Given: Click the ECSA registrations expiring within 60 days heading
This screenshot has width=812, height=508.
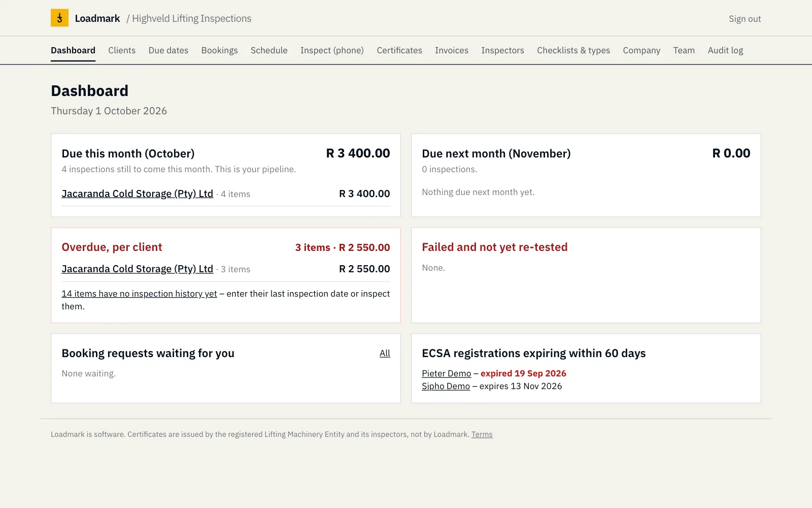Looking at the screenshot, I should click(534, 353).
